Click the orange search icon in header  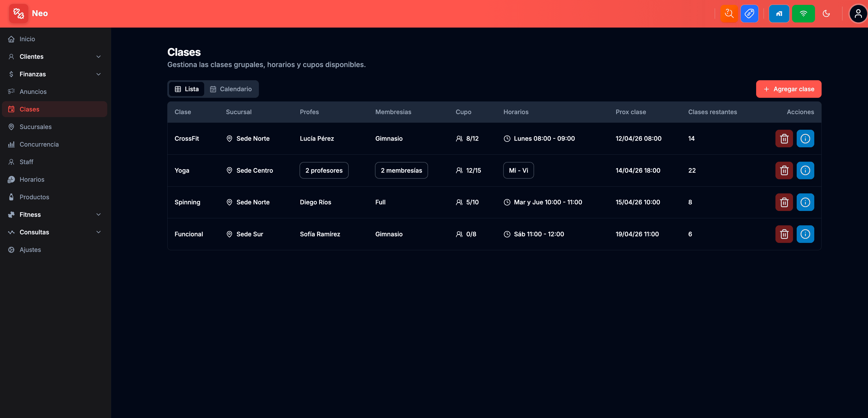729,14
